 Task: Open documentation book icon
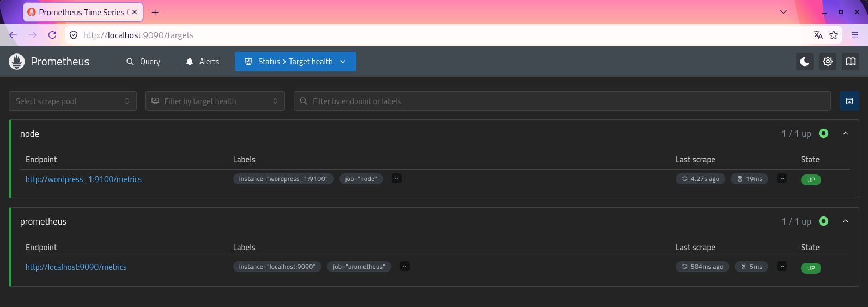[x=851, y=62]
